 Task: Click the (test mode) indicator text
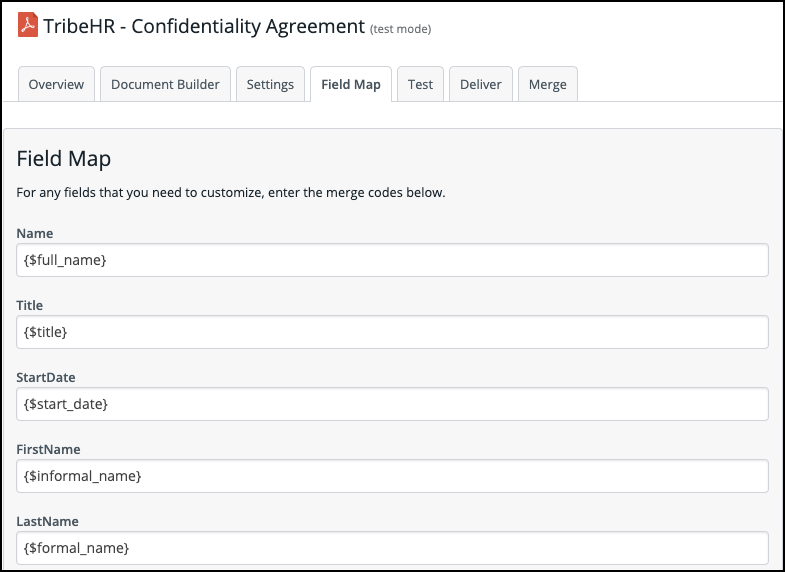tap(400, 29)
